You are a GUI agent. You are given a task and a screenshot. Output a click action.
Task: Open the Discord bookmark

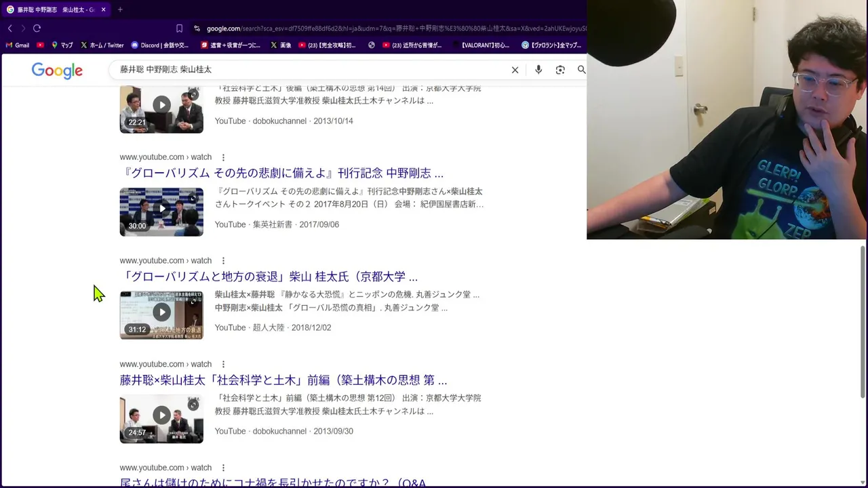pyautogui.click(x=159, y=45)
